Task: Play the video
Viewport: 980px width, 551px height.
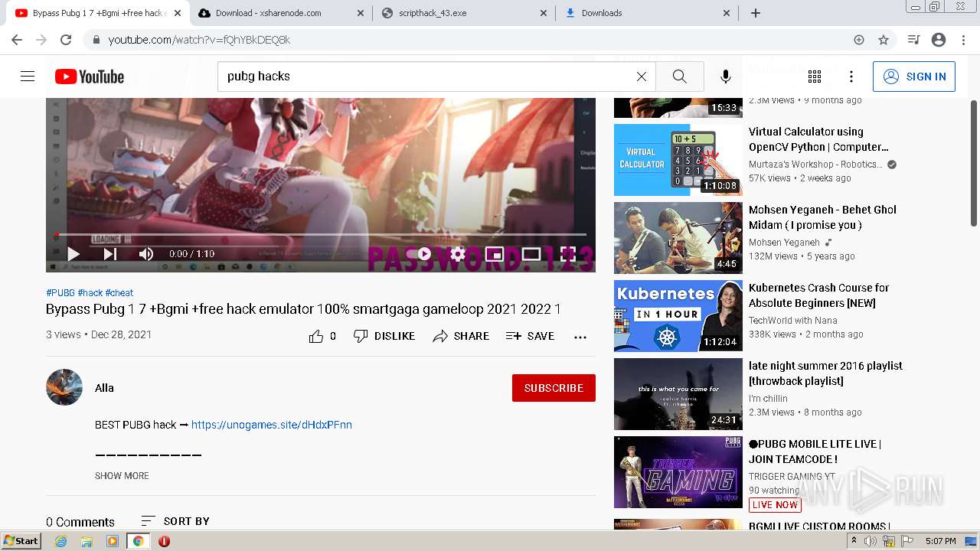Action: click(73, 254)
